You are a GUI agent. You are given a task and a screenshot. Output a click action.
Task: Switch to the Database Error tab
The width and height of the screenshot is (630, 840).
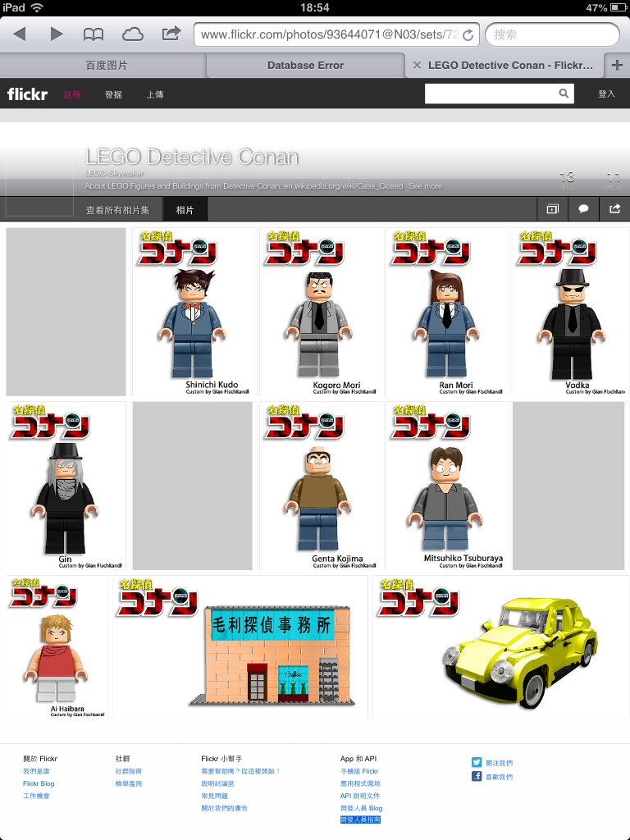(x=305, y=66)
